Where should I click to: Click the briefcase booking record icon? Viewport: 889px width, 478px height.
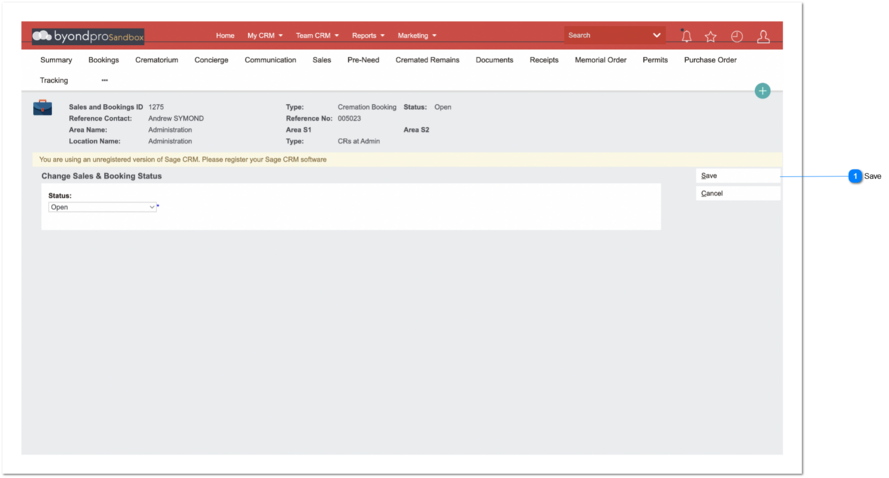43,107
